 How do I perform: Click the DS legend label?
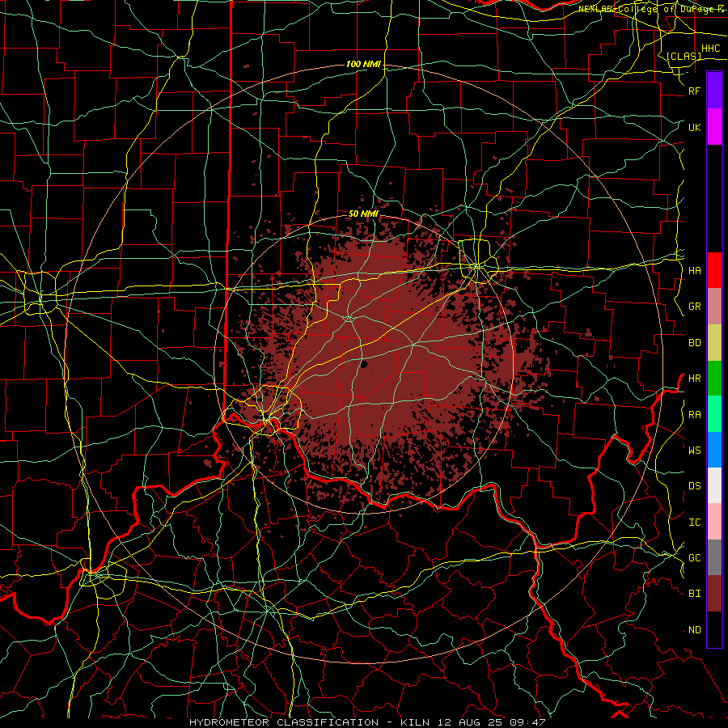[695, 486]
